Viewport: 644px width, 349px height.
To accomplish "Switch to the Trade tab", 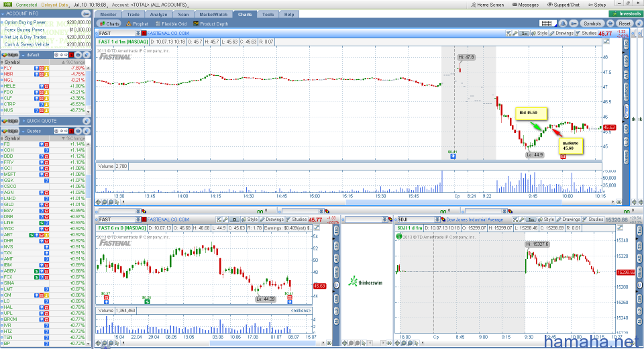I will [133, 14].
